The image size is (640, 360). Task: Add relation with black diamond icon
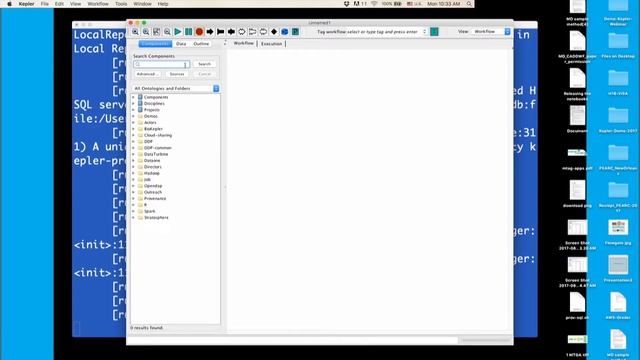click(274, 32)
